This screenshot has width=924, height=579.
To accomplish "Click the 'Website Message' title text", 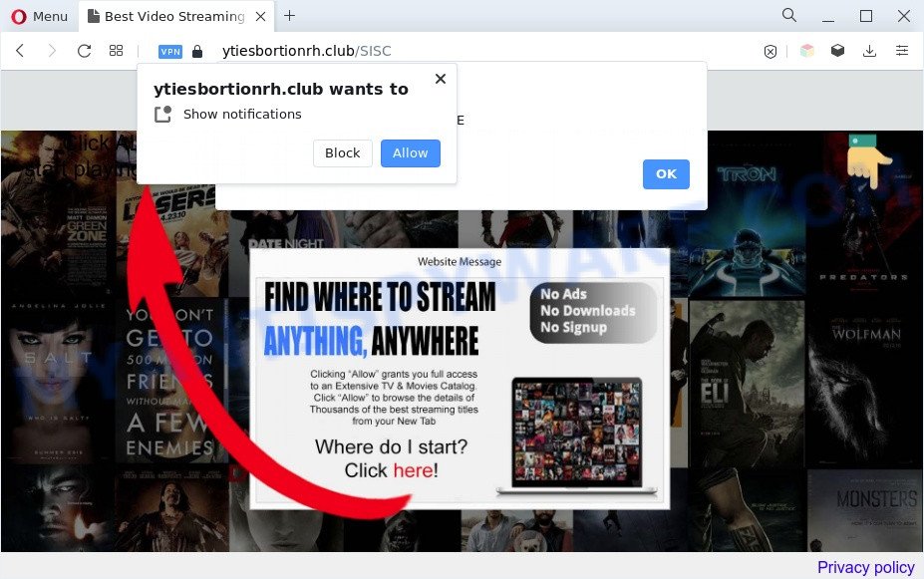I will [460, 262].
